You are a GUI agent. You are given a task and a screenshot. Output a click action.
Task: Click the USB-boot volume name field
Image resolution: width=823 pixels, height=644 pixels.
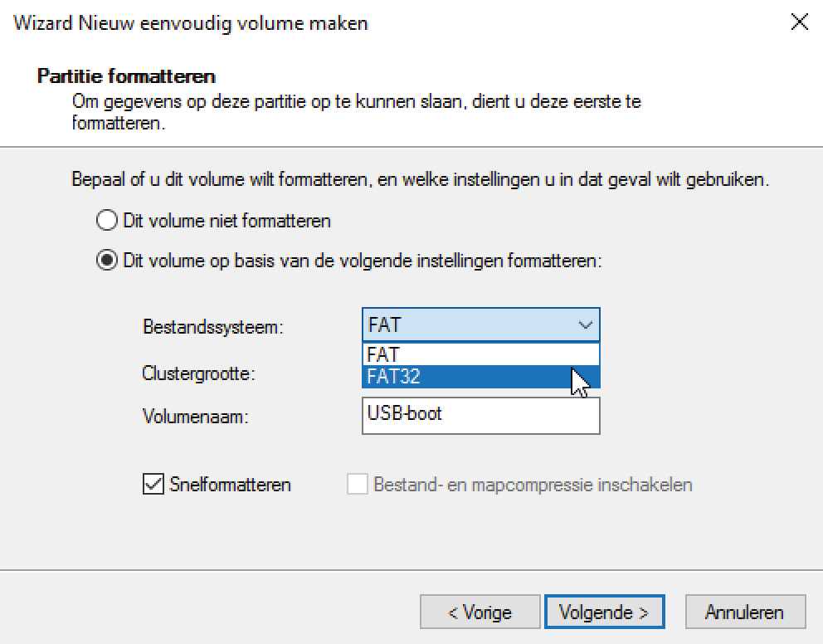click(x=481, y=416)
